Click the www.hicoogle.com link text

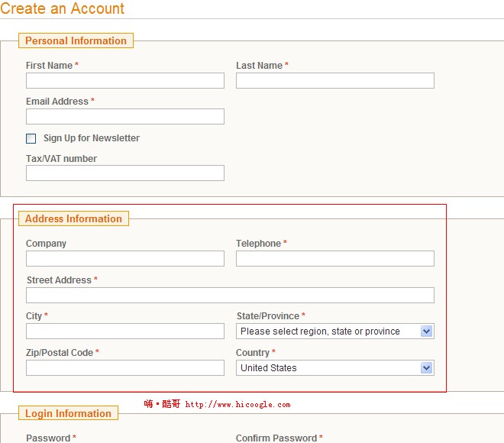237,405
